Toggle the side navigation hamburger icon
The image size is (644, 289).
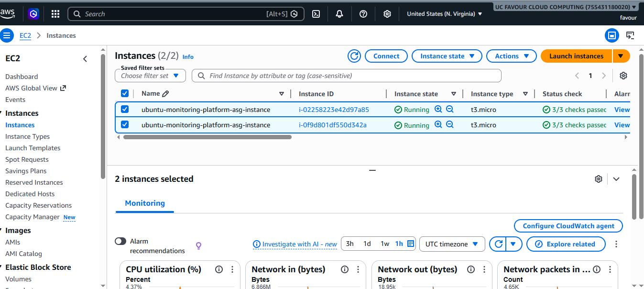click(x=7, y=35)
